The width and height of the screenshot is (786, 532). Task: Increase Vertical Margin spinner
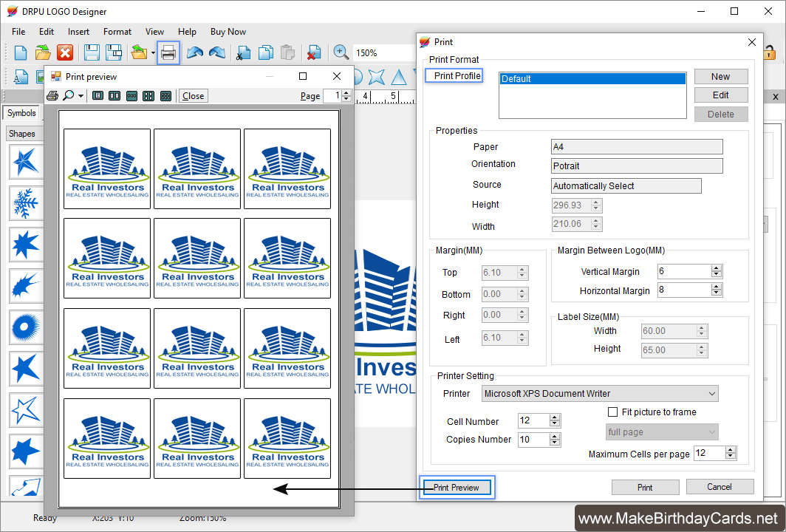tap(717, 268)
